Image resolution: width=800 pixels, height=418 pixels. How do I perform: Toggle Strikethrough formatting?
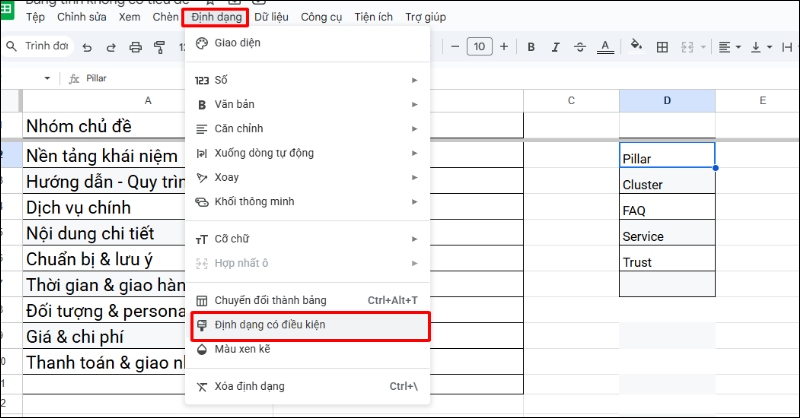click(580, 47)
